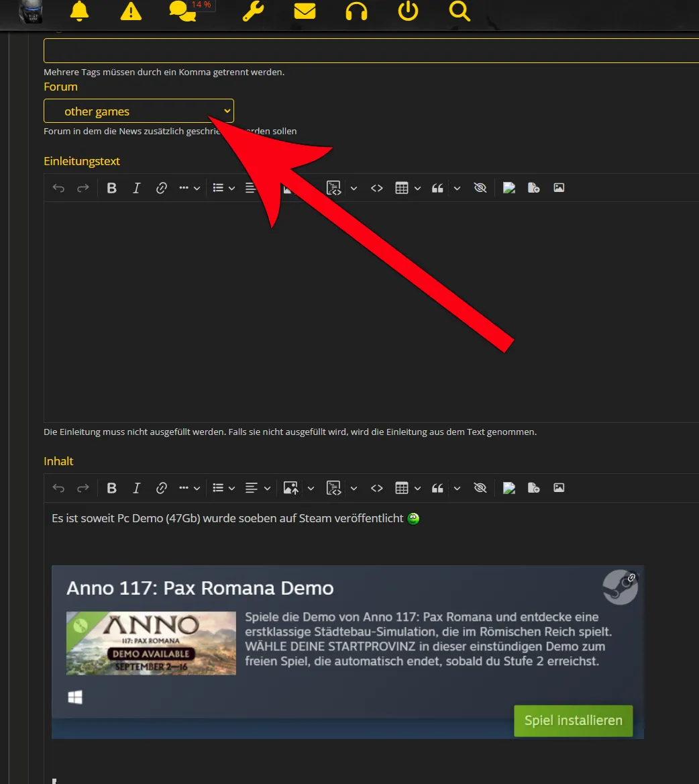
Task: Click the envelope messages icon
Action: tap(305, 11)
